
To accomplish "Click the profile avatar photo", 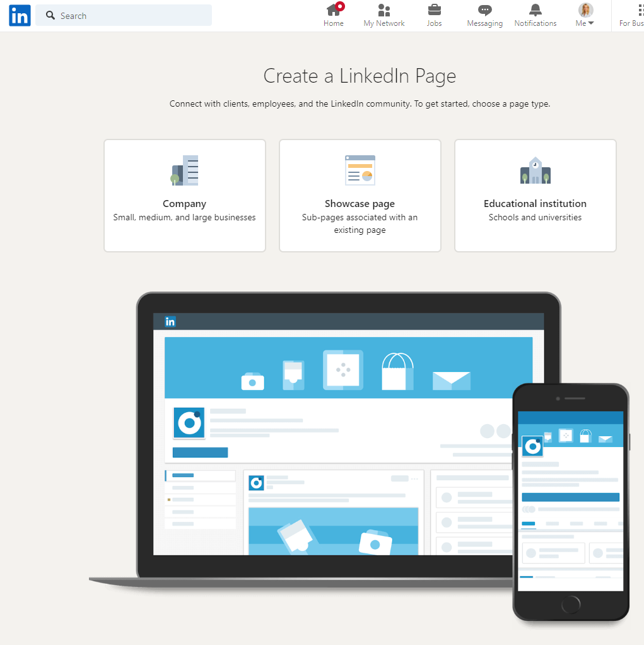I will coord(585,10).
